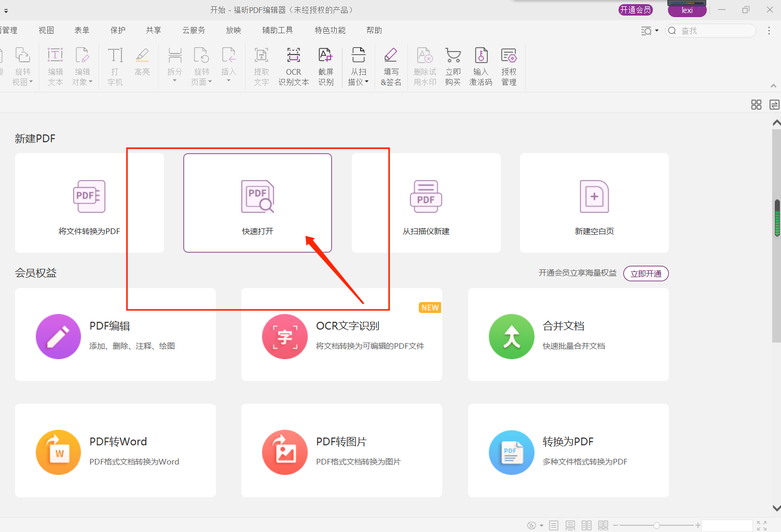
Task: Open the 云服务 tab
Action: (194, 30)
